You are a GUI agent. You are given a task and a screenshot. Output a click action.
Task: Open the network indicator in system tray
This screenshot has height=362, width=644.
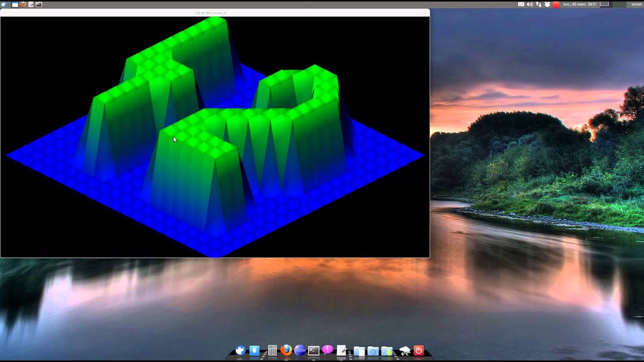(538, 4)
